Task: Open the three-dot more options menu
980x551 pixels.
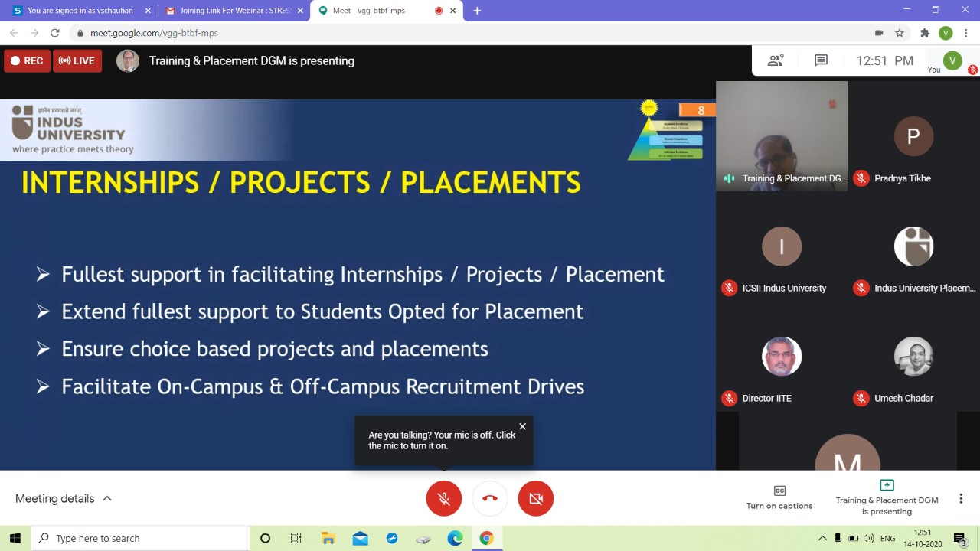Action: [x=960, y=499]
